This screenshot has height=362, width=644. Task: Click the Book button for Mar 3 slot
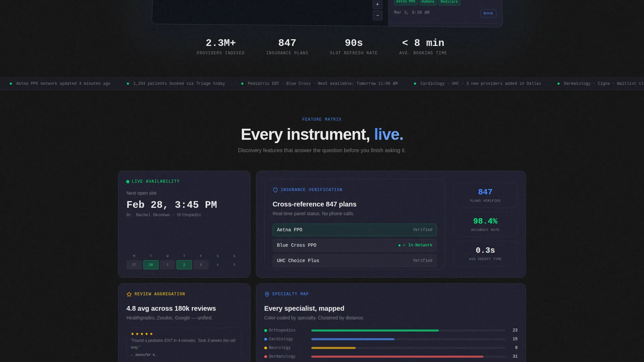(x=488, y=13)
